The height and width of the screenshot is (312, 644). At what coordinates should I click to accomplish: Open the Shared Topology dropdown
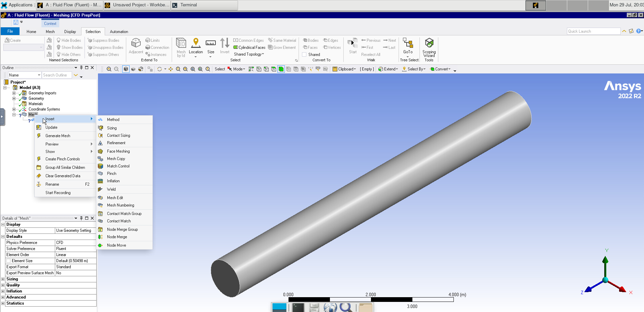249,54
